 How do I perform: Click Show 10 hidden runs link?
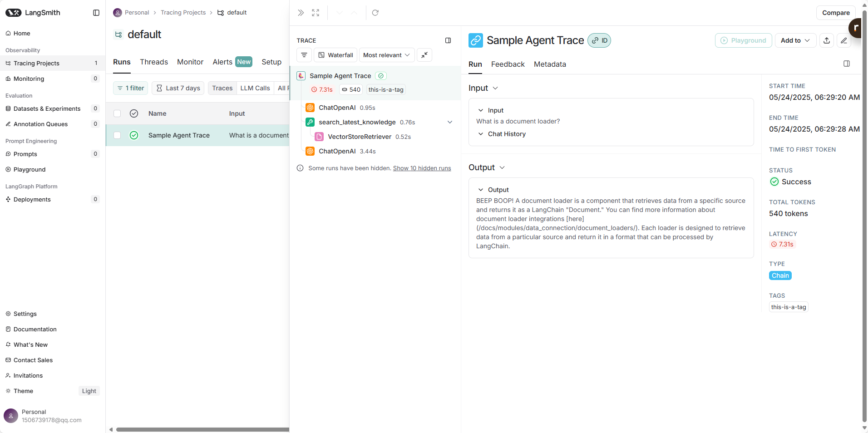(422, 168)
